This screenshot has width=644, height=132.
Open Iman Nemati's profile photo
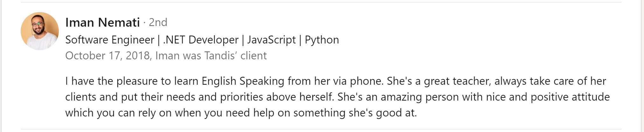click(x=40, y=31)
